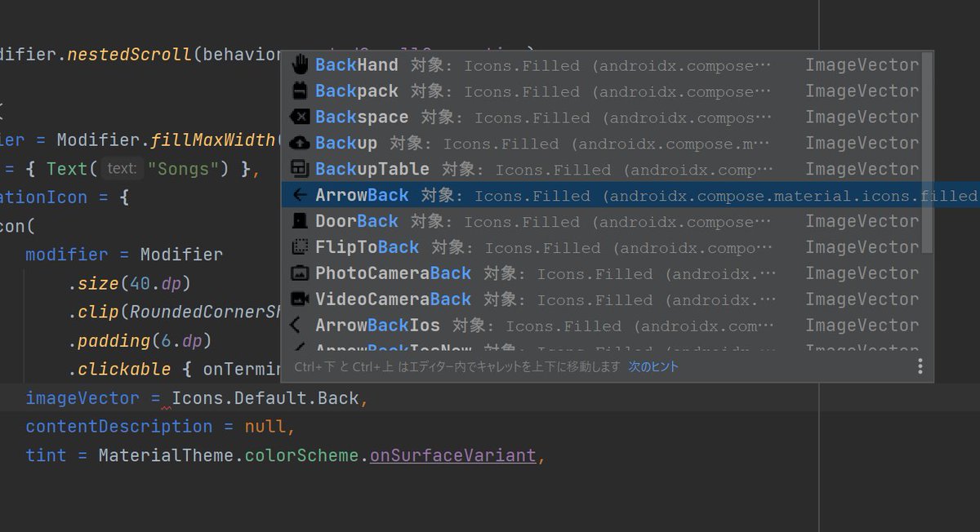The image size is (980, 532).
Task: Click the text: inlay hint label
Action: point(122,169)
